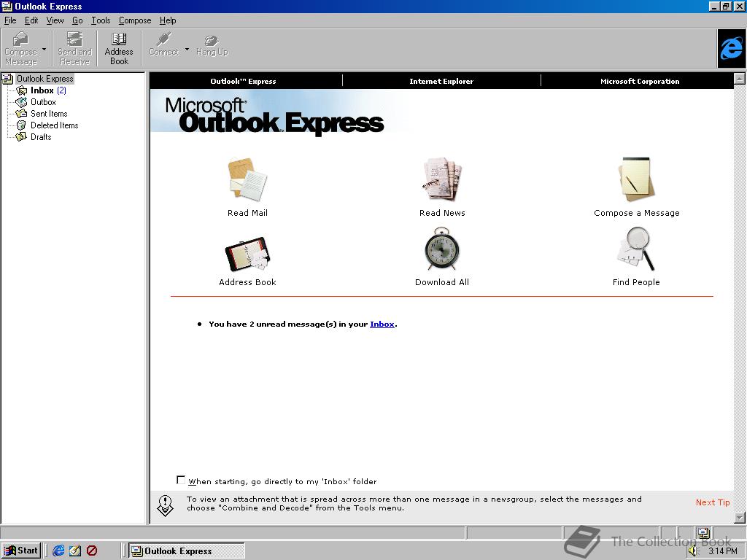
Task: Click the Compose a Message label
Action: point(636,213)
